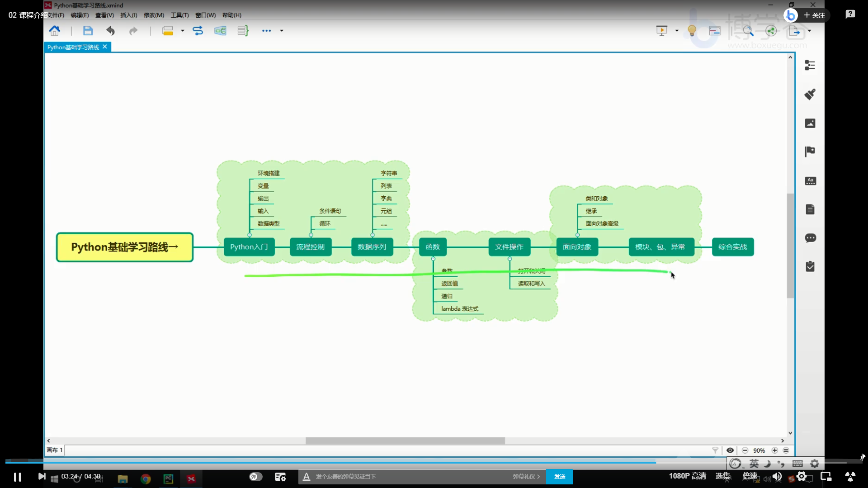Screen dimensions: 868x488
Task: Undo the last change
Action: (110, 31)
